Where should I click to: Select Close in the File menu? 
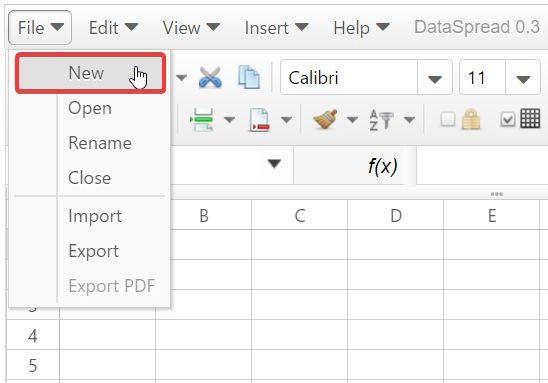tap(91, 178)
